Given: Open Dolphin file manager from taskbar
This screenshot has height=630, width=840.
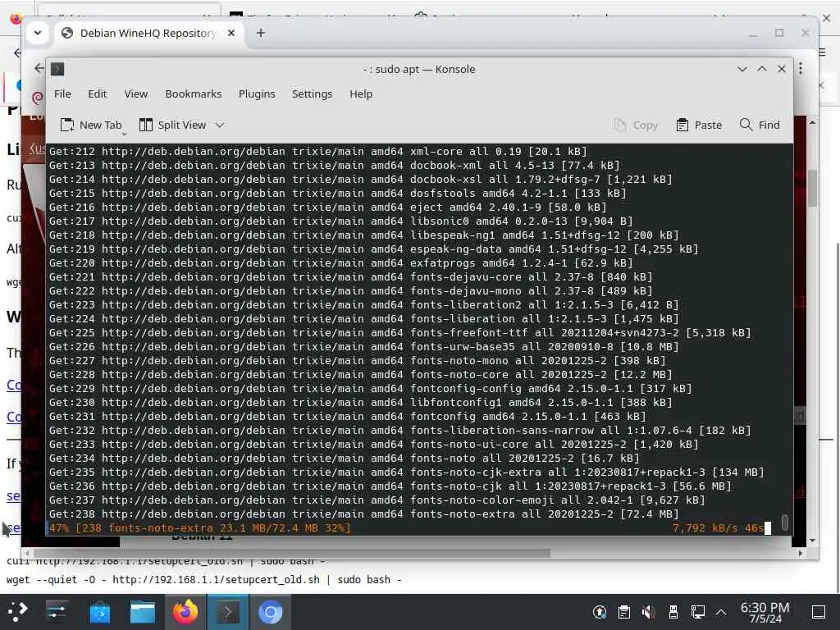Looking at the screenshot, I should (x=143, y=612).
